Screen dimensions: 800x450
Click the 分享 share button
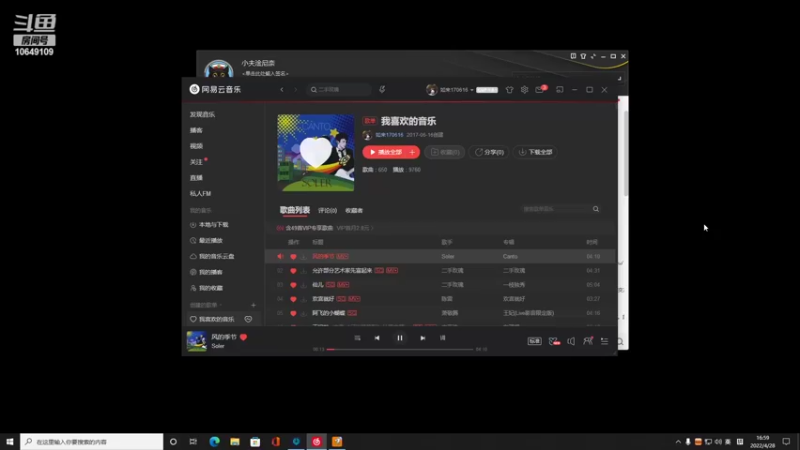489,152
